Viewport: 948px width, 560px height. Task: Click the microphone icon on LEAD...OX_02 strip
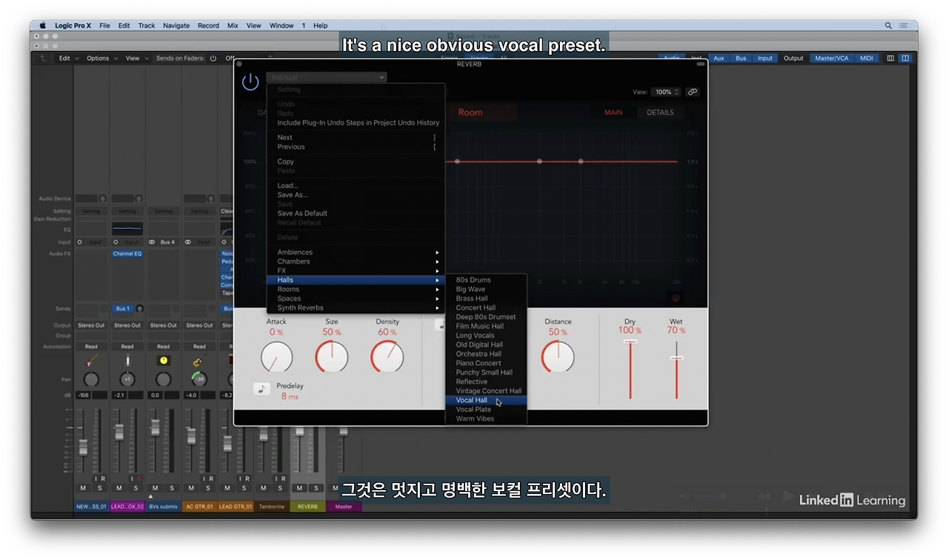[x=127, y=361]
